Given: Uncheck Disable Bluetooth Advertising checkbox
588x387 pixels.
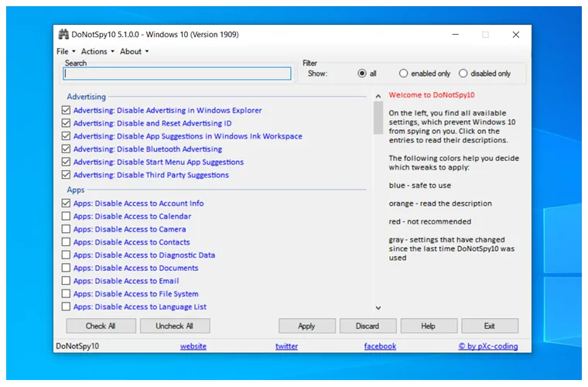Looking at the screenshot, I should pyautogui.click(x=66, y=149).
